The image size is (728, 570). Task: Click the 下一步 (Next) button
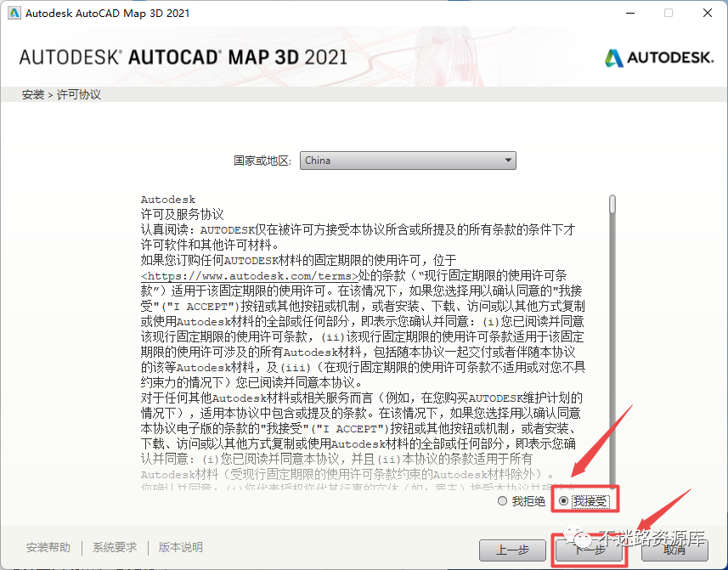pos(589,550)
